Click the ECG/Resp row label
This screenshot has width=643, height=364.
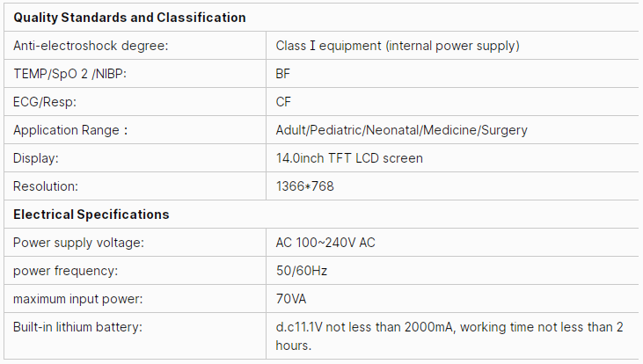(45, 102)
